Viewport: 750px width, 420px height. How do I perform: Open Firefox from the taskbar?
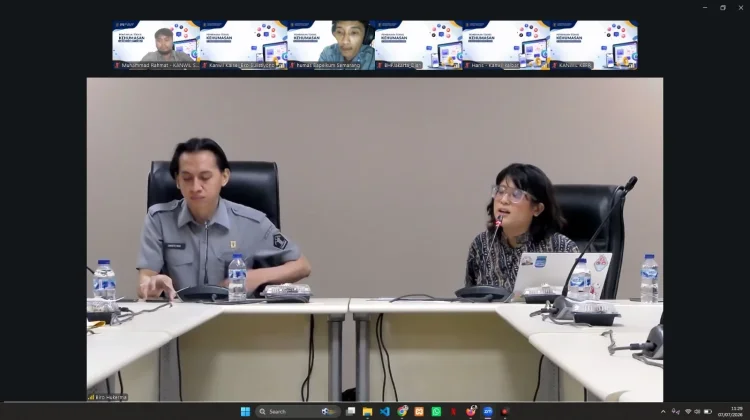click(471, 411)
